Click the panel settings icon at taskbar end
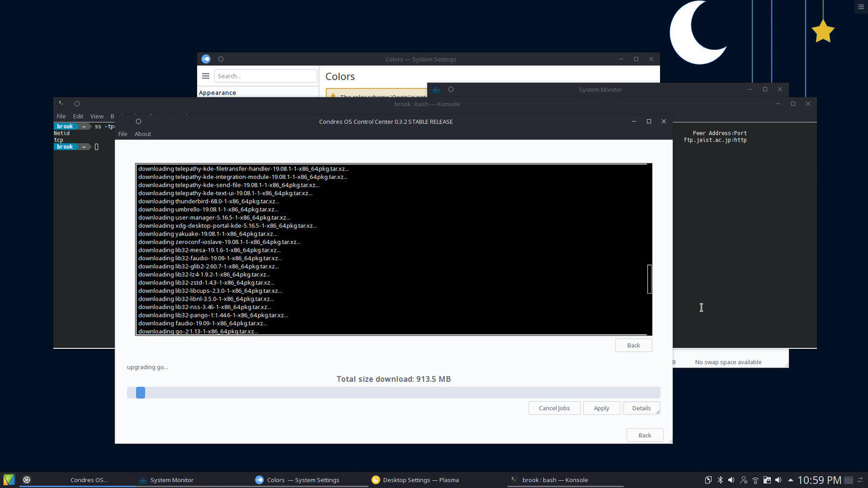 pos(861,480)
